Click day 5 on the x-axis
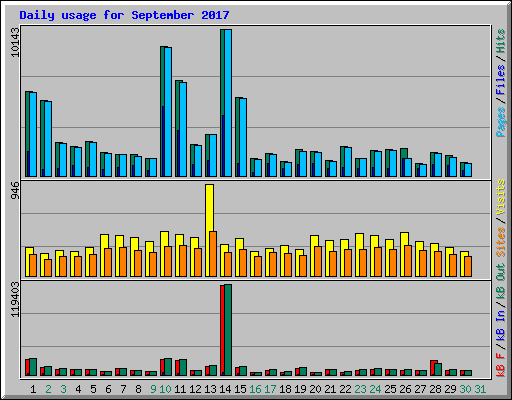Viewport: 512px width, 400px height. 93,389
